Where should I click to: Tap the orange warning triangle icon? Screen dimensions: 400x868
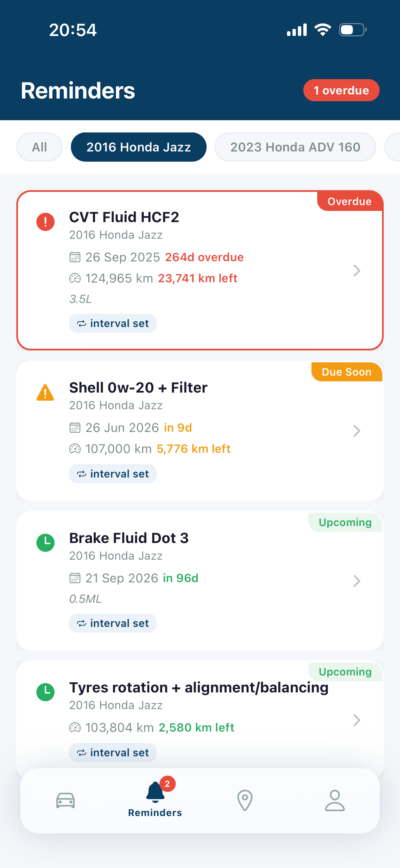[x=45, y=393]
